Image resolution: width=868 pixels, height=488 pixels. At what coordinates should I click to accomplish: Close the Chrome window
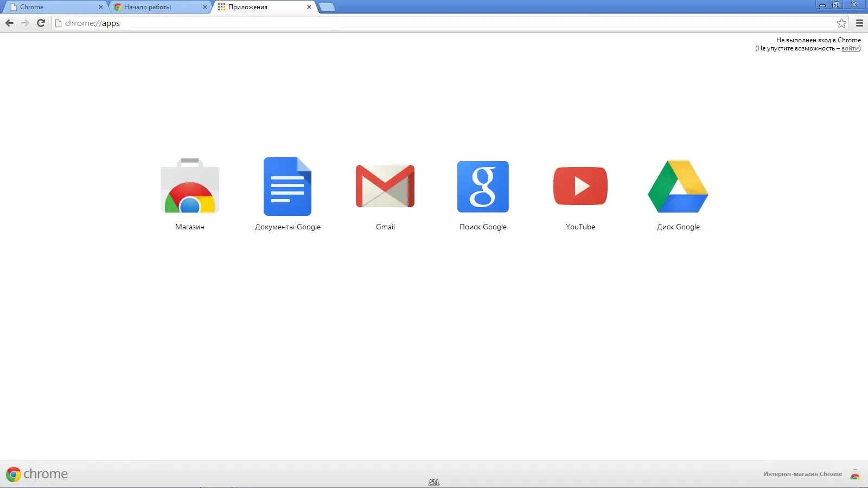click(854, 5)
